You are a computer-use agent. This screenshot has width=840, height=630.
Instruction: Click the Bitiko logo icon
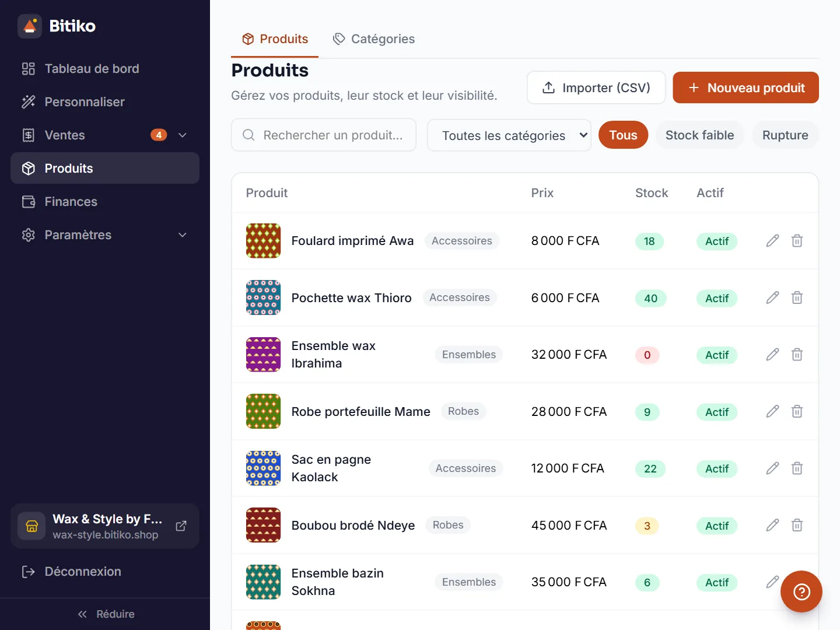tap(30, 26)
